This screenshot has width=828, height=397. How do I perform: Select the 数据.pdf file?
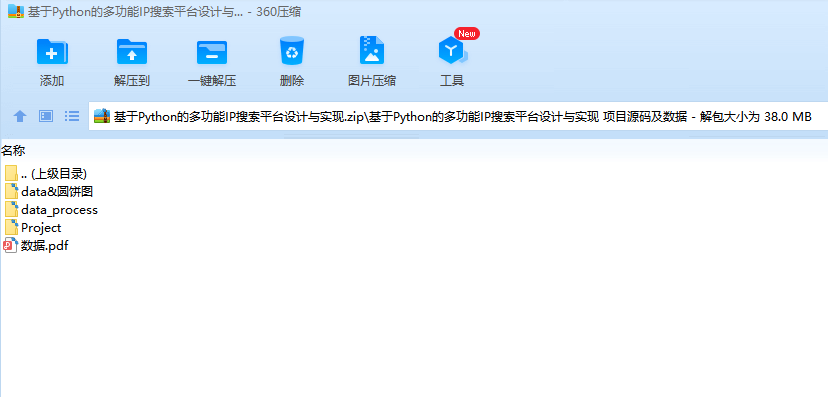pos(36,245)
